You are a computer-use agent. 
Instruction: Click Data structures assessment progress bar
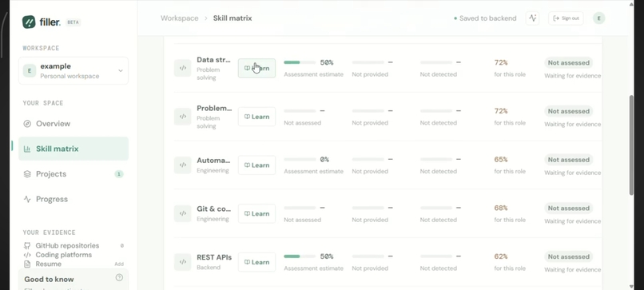pos(300,62)
